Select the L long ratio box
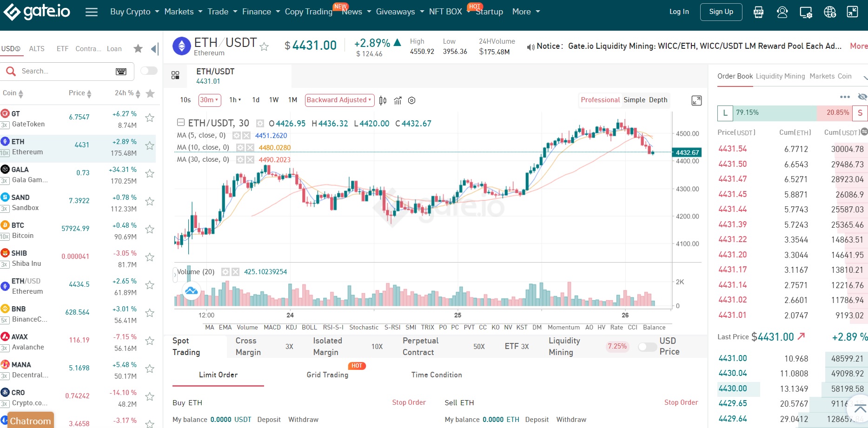Image resolution: width=868 pixels, height=428 pixels. [x=725, y=113]
